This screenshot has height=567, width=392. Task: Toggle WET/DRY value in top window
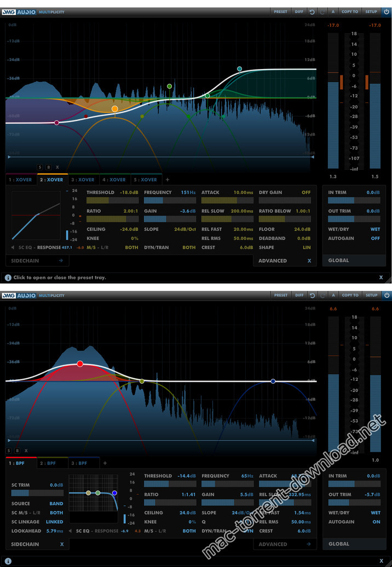[x=375, y=229]
